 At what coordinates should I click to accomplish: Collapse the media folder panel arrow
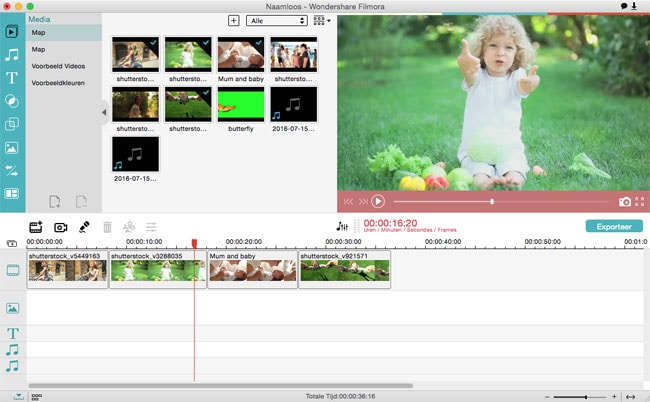pos(104,112)
